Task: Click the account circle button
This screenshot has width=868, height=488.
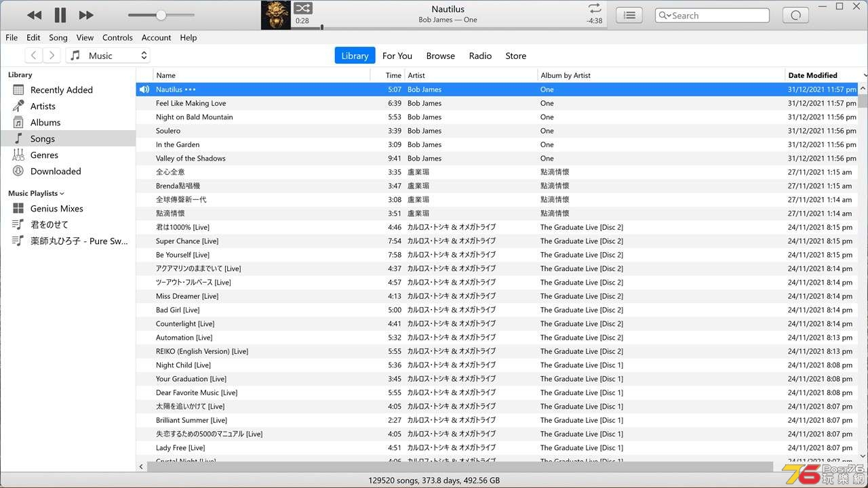Action: pos(795,15)
